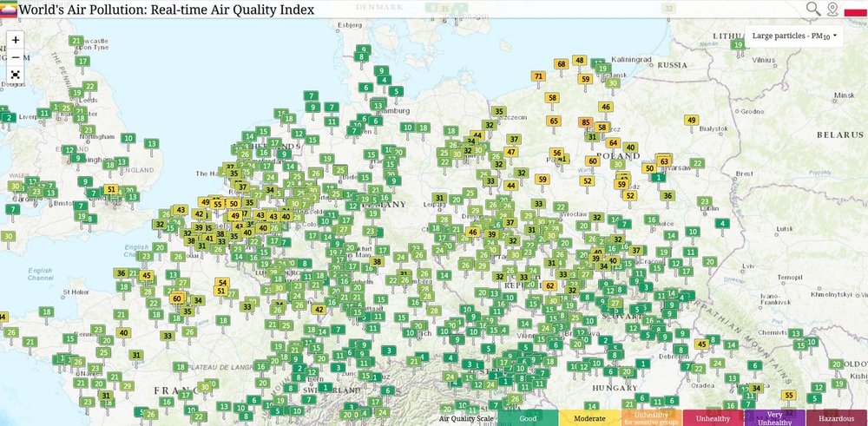Select the Unhealthy for sensitive groups swatch

tap(652, 418)
